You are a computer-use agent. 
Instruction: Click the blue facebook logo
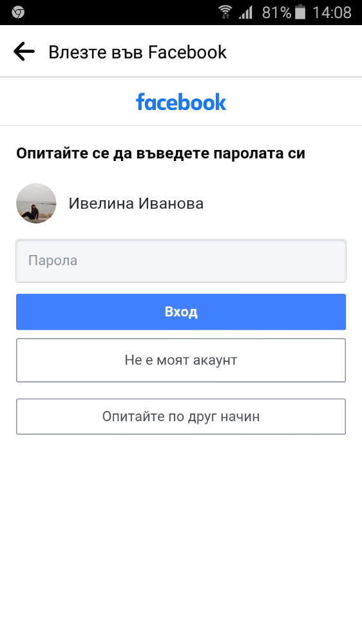tap(181, 102)
